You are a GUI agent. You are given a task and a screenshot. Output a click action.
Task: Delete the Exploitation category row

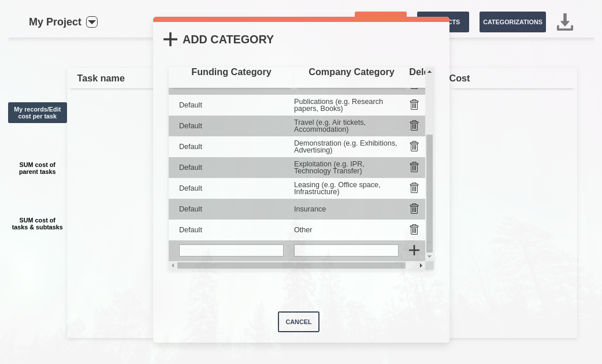click(x=414, y=167)
